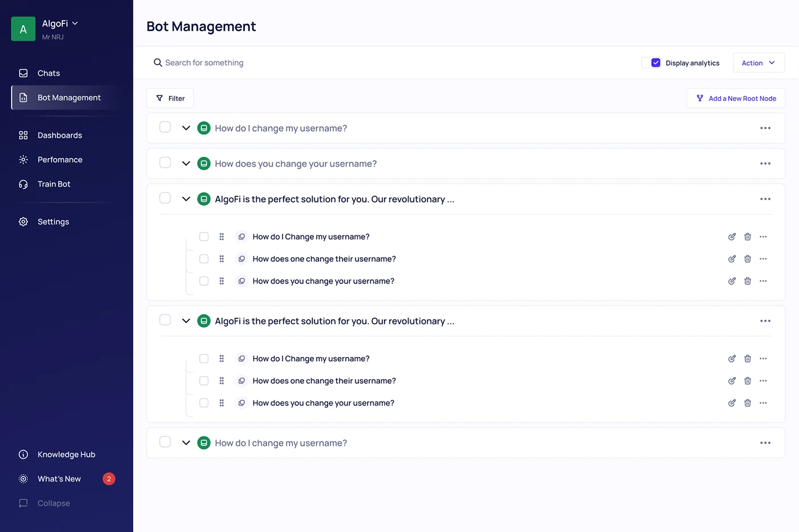Collapse the second AlgoFi root node
799x532 pixels.
click(x=186, y=321)
